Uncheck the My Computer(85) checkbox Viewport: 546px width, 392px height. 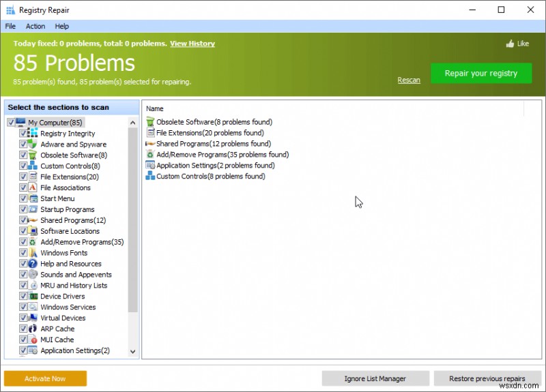coord(11,123)
